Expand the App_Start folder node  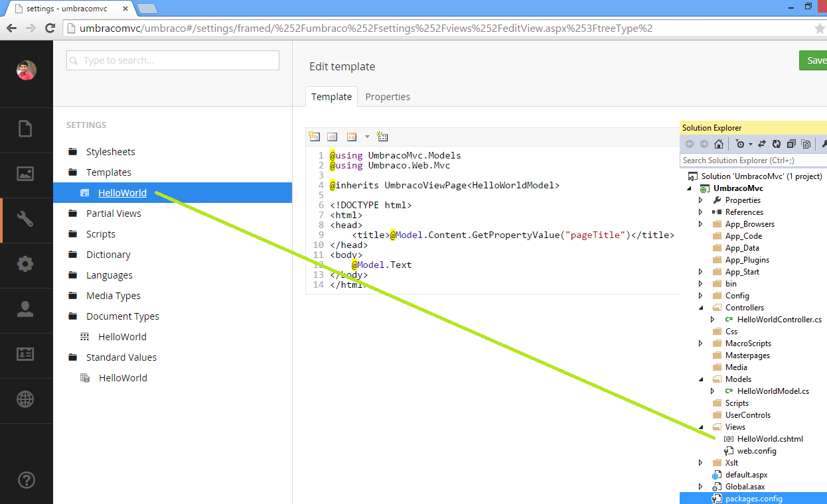click(x=700, y=271)
